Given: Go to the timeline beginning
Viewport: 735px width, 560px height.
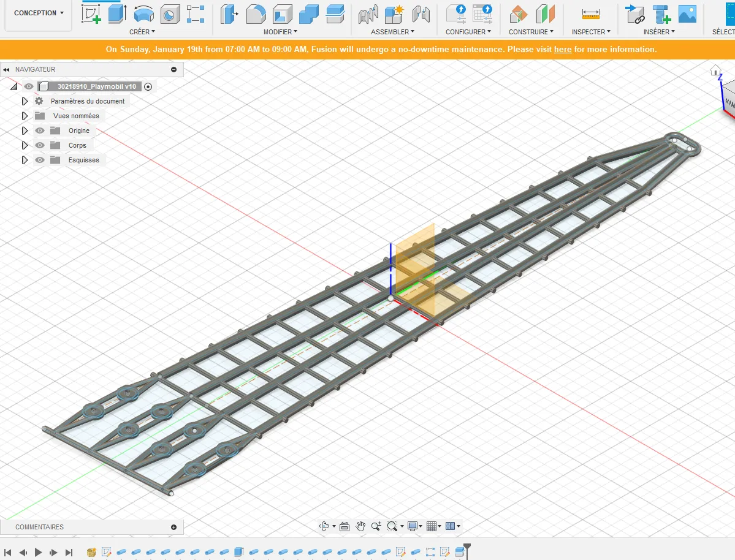Looking at the screenshot, I should [8, 553].
